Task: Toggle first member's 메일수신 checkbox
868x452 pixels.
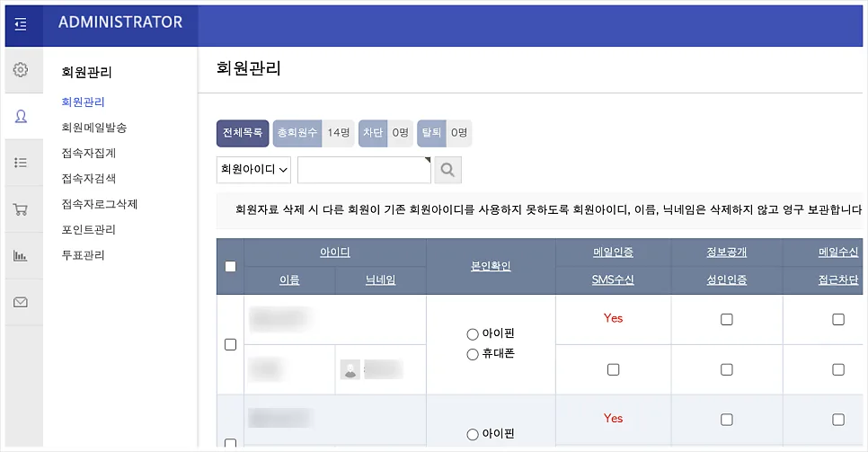Action: point(838,320)
